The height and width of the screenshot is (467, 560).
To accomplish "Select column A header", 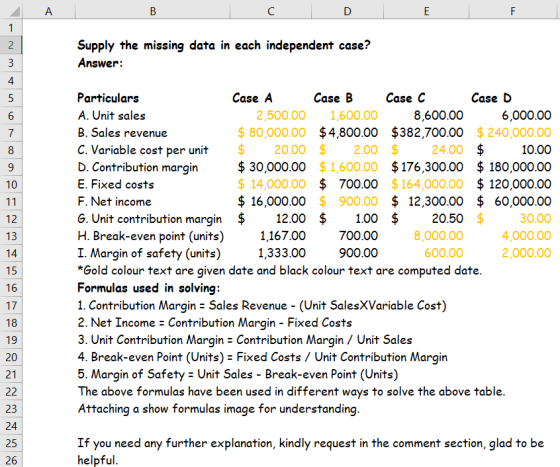I will (x=49, y=11).
